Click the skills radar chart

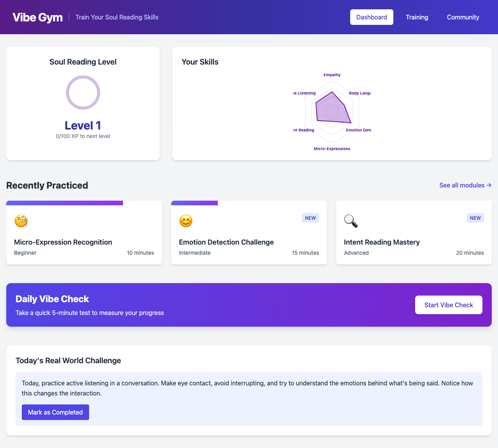coord(332,112)
